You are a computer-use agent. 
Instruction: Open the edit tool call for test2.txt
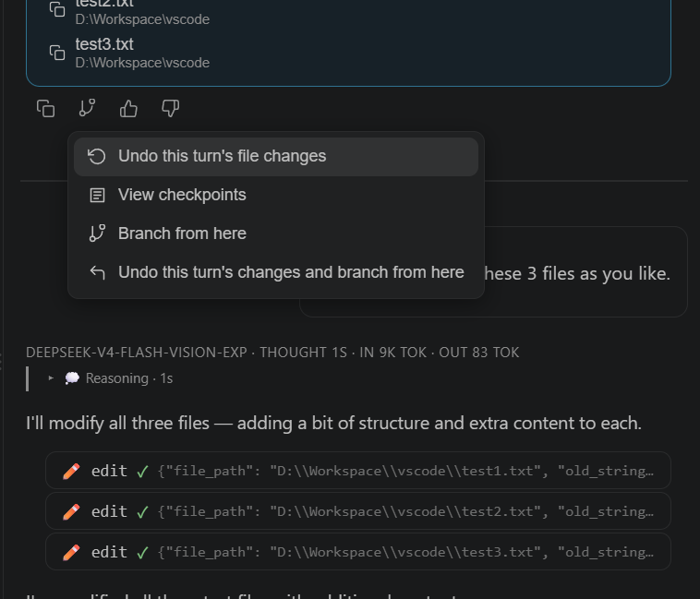click(358, 511)
